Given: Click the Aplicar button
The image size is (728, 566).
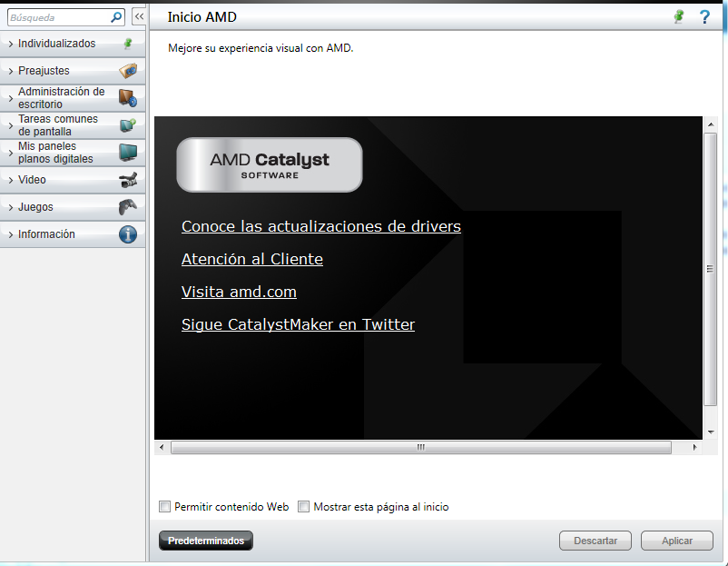Looking at the screenshot, I should pos(677,541).
